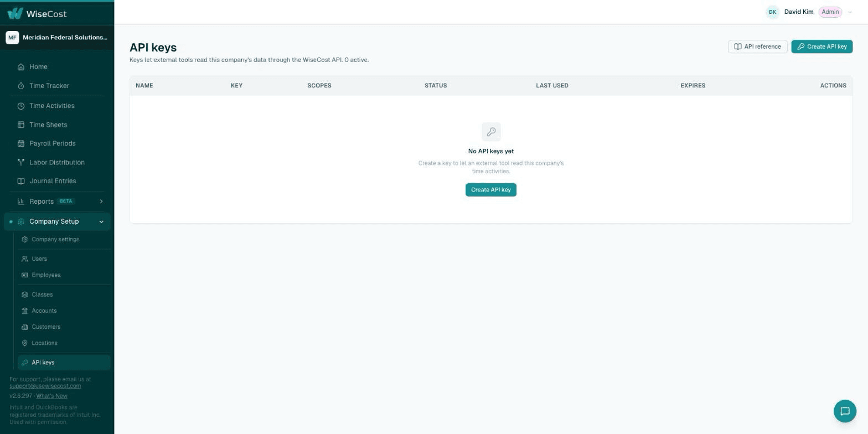Click the Reports bar chart icon
This screenshot has height=434, width=868.
(x=21, y=201)
